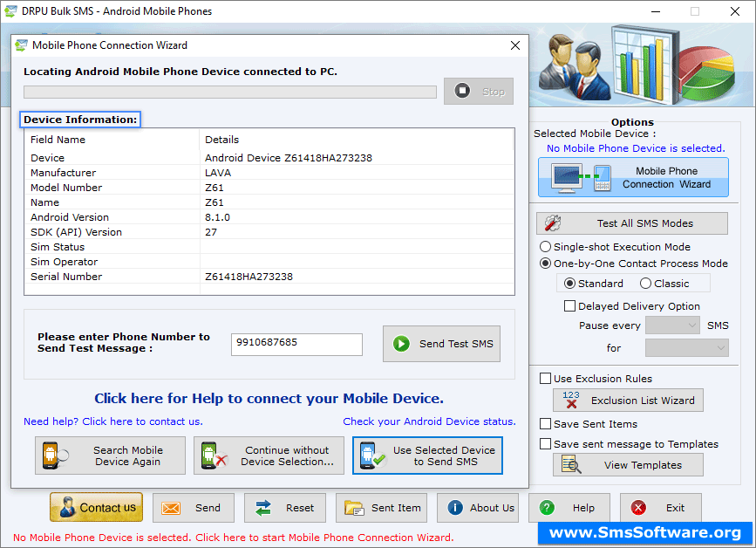Click Use Selected Device to Send SMS
Screen dimensions: 756x548
click(x=427, y=456)
